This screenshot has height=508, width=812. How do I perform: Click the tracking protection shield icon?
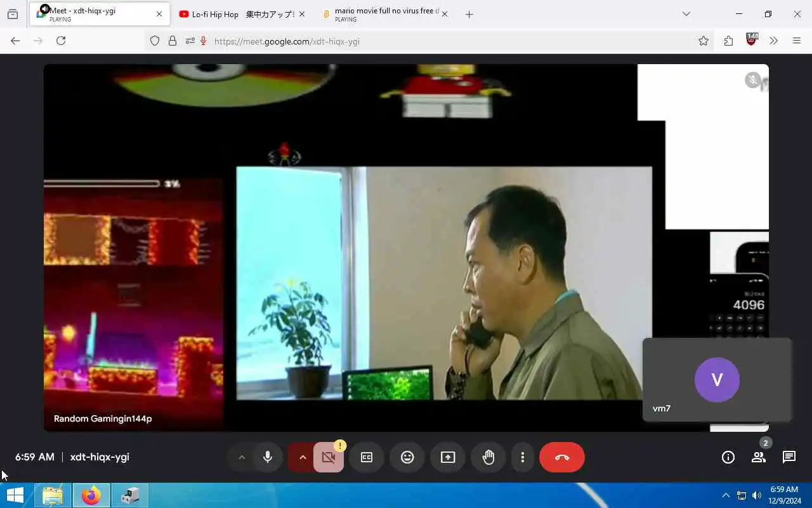tap(155, 41)
